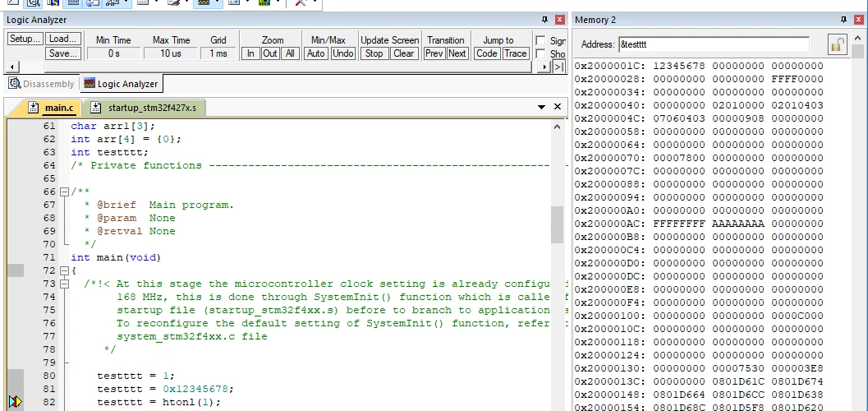Viewport: 868px width, 411px height.
Task: Close the Memory 2 panel
Action: tap(859, 20)
